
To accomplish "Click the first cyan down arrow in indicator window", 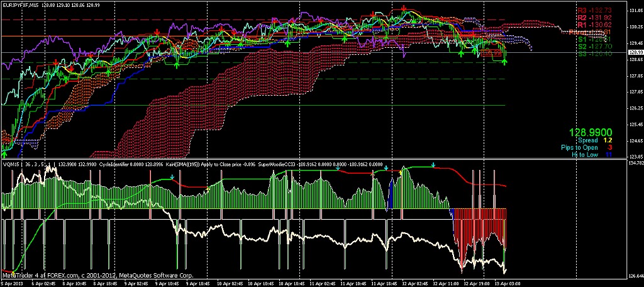I will pos(338,167).
